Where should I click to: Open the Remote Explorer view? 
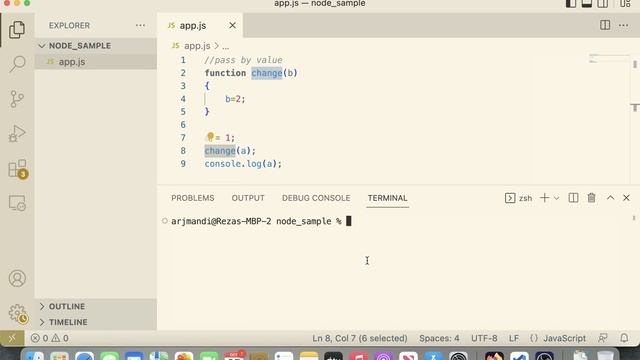17,203
